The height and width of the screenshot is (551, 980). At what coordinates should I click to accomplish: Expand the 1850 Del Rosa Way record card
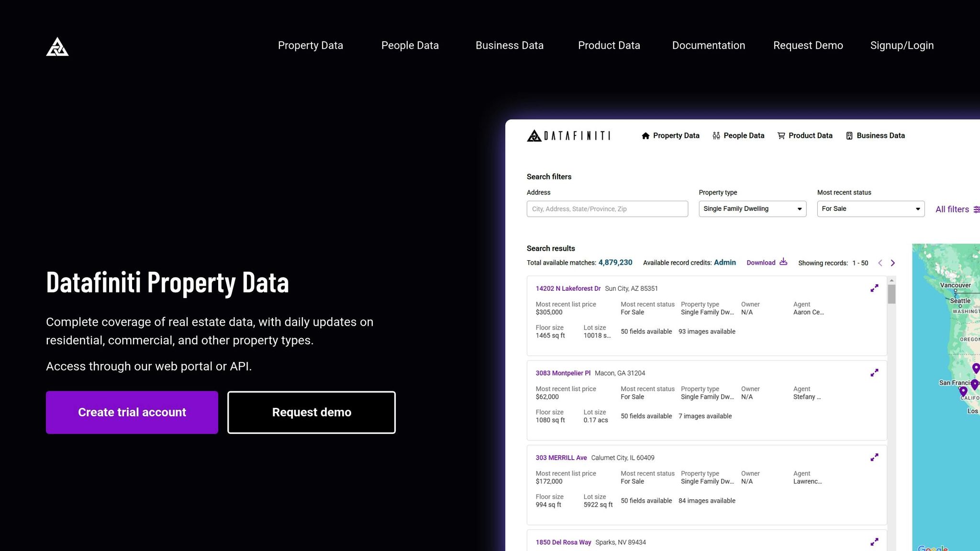[x=874, y=541]
